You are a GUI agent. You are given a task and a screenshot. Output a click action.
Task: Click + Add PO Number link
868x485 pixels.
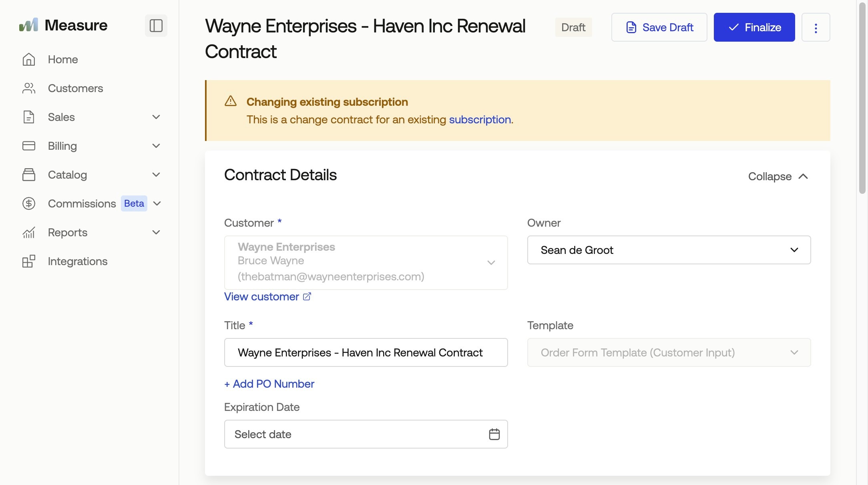269,384
